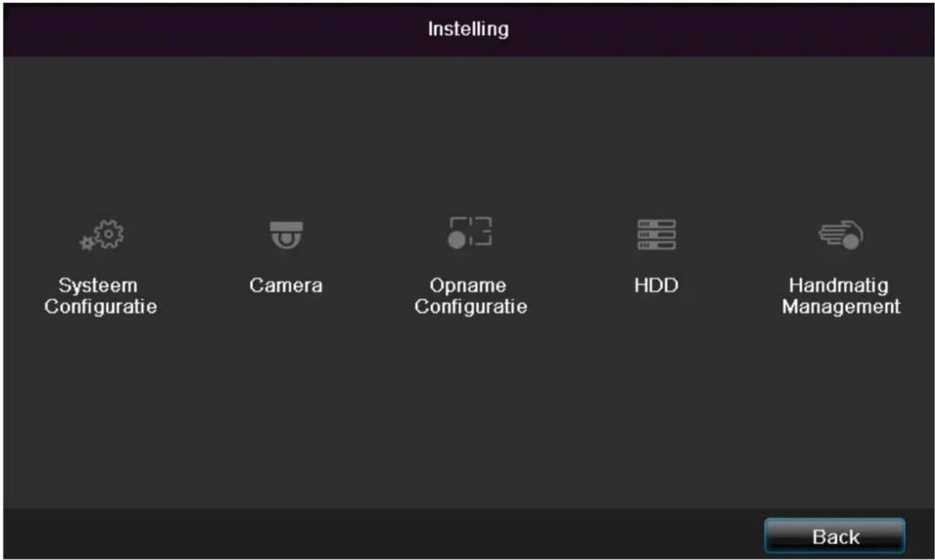Open the Handmatig Management text label
The image size is (935, 560).
click(x=841, y=296)
